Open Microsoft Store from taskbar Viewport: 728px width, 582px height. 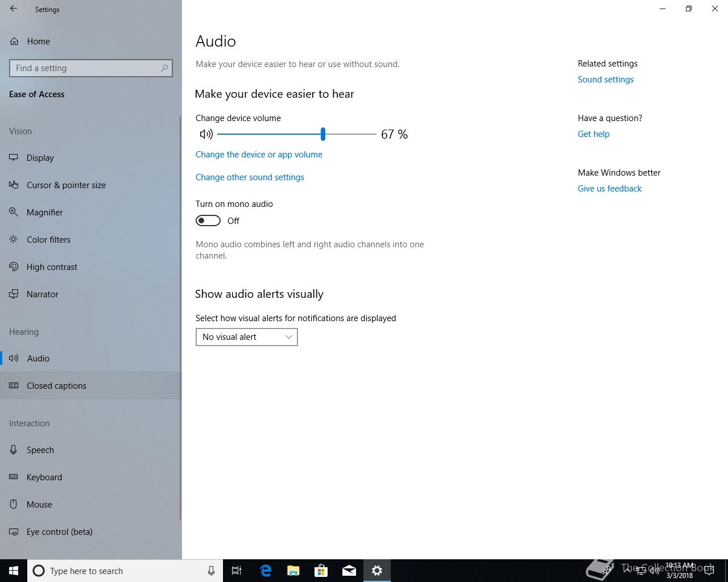(x=321, y=571)
